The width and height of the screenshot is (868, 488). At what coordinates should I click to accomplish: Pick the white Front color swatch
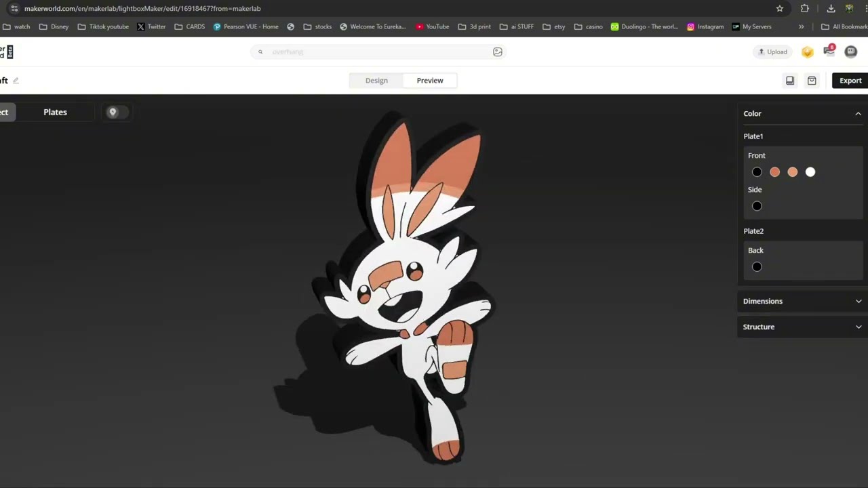[810, 172]
